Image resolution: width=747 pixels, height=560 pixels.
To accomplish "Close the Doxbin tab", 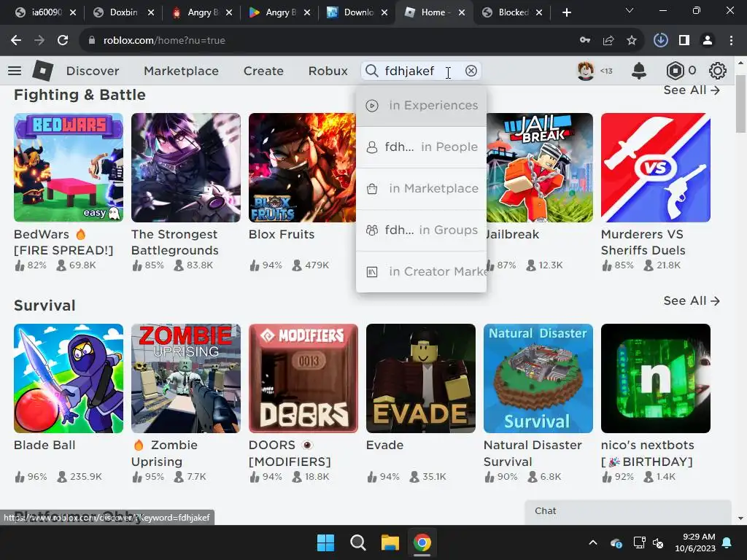I will click(x=151, y=13).
